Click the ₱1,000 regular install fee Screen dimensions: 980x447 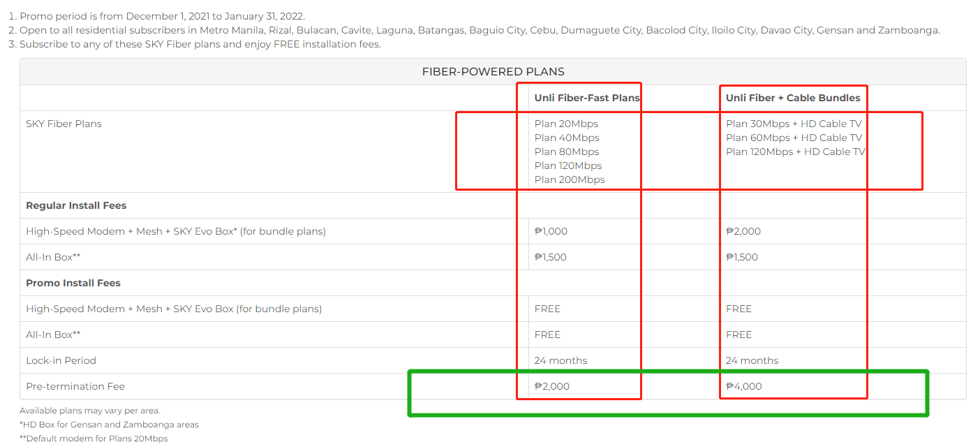551,231
